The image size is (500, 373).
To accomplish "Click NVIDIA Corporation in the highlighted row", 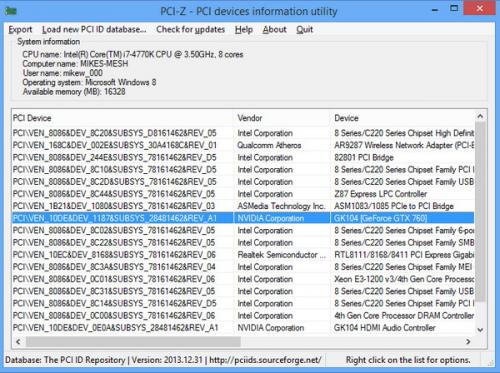I will point(270,218).
